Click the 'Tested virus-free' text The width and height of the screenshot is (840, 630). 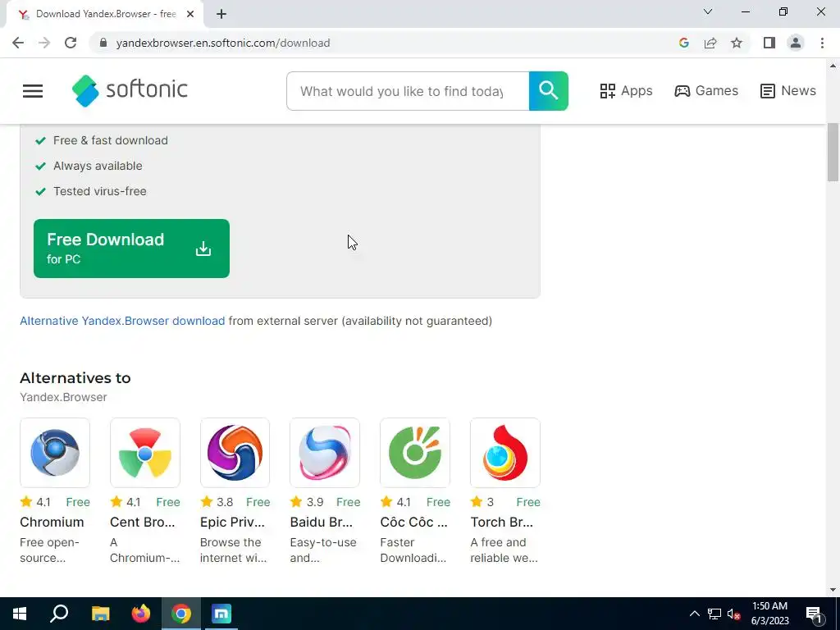99,191
